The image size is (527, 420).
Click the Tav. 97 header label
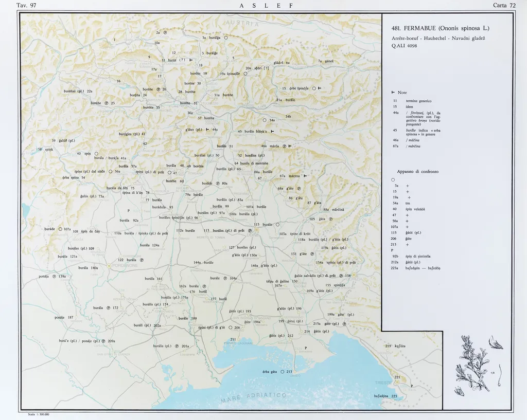(26, 6)
